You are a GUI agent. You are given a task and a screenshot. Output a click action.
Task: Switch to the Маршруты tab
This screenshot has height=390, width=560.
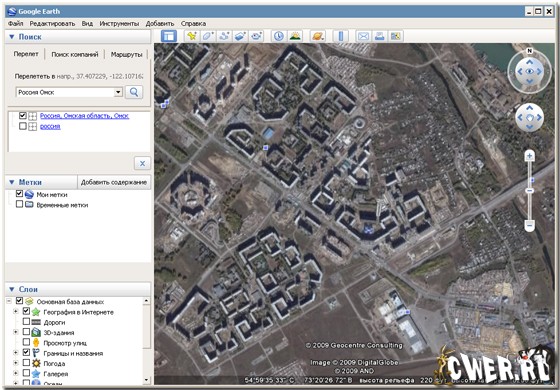pyautogui.click(x=126, y=55)
